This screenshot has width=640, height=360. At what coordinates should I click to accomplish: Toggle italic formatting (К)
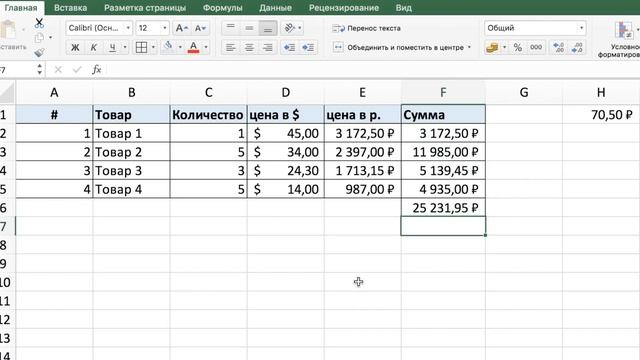click(93, 47)
